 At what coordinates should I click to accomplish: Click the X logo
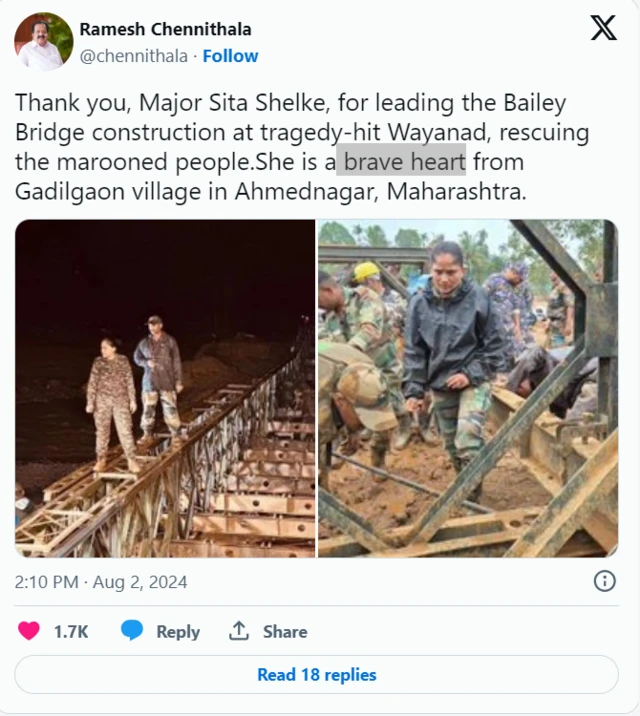point(603,28)
